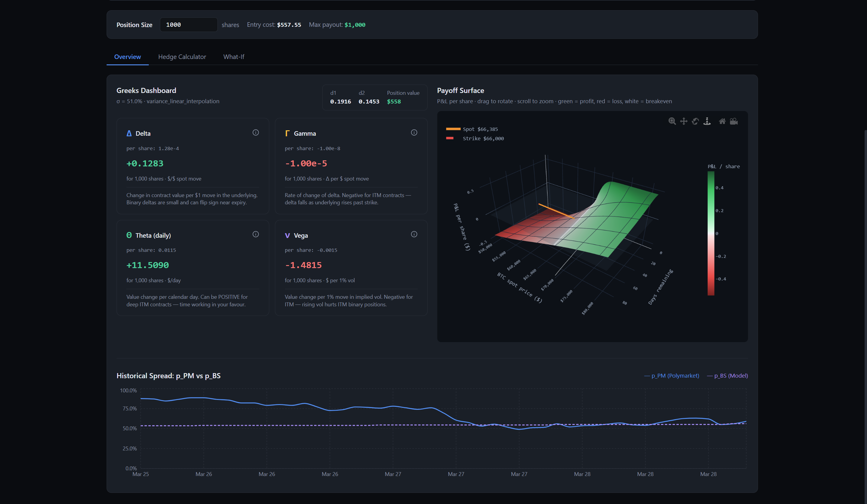Image resolution: width=867 pixels, height=504 pixels.
Task: Show info for the Vega card
Action: [414, 234]
